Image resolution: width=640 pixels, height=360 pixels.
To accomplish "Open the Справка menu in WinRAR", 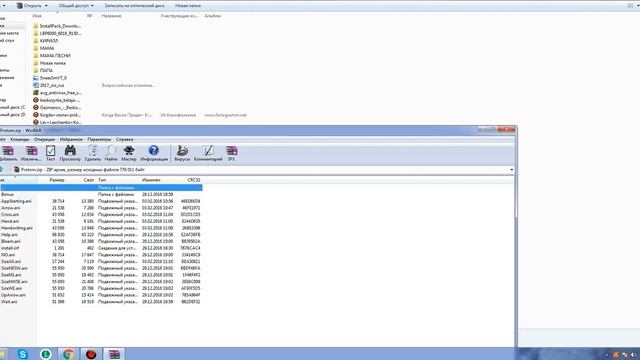I will coord(124,140).
